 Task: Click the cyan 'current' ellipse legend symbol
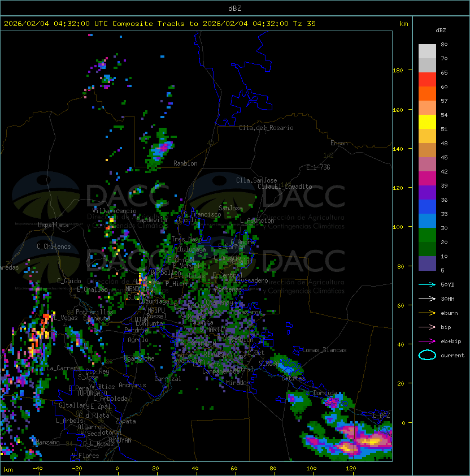point(427,355)
